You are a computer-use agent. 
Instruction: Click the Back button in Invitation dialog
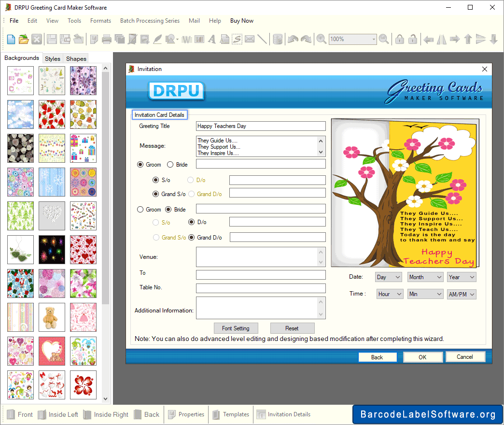tap(378, 357)
